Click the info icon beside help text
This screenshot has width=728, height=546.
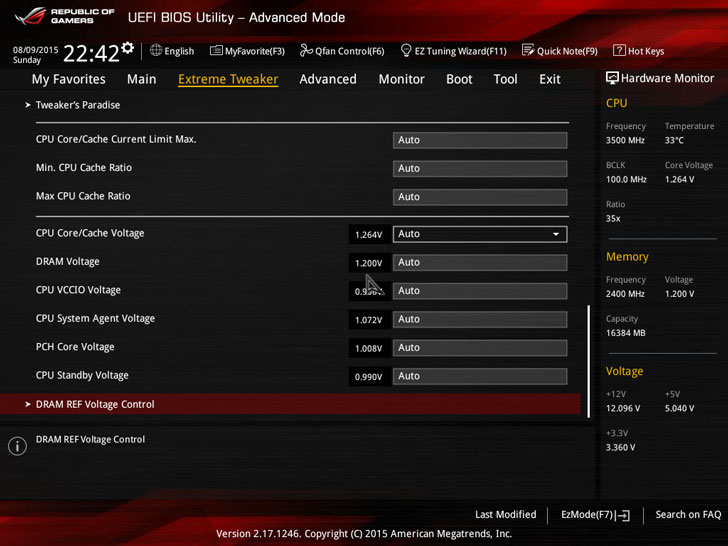18,446
